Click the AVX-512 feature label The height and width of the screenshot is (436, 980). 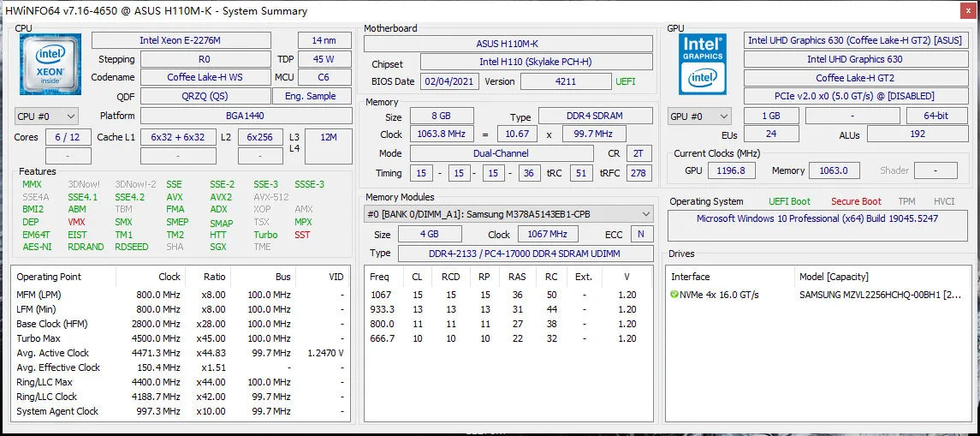pyautogui.click(x=270, y=196)
